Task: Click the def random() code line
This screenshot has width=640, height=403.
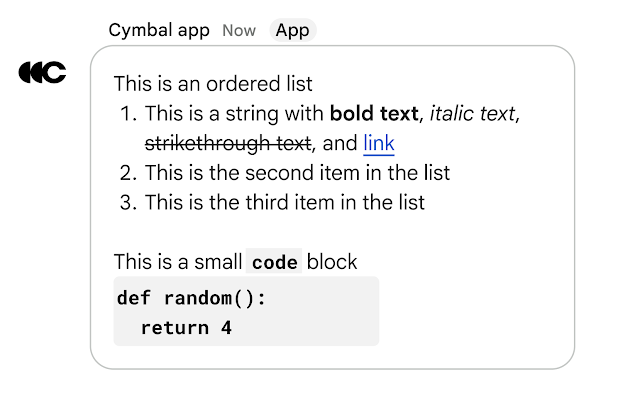Action: click(x=192, y=298)
